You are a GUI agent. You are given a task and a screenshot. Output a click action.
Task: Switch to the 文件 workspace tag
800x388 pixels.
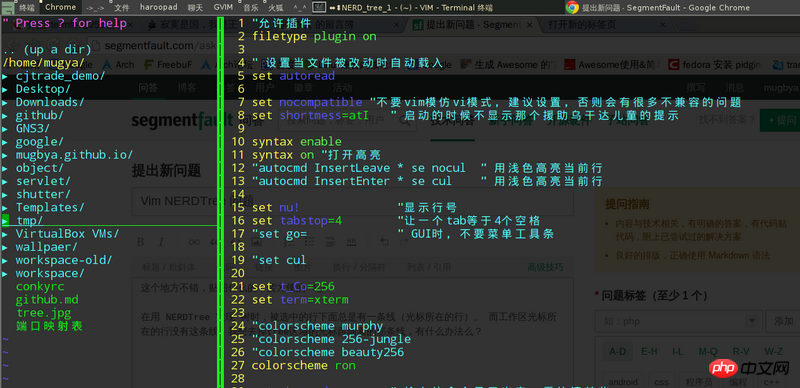click(121, 7)
